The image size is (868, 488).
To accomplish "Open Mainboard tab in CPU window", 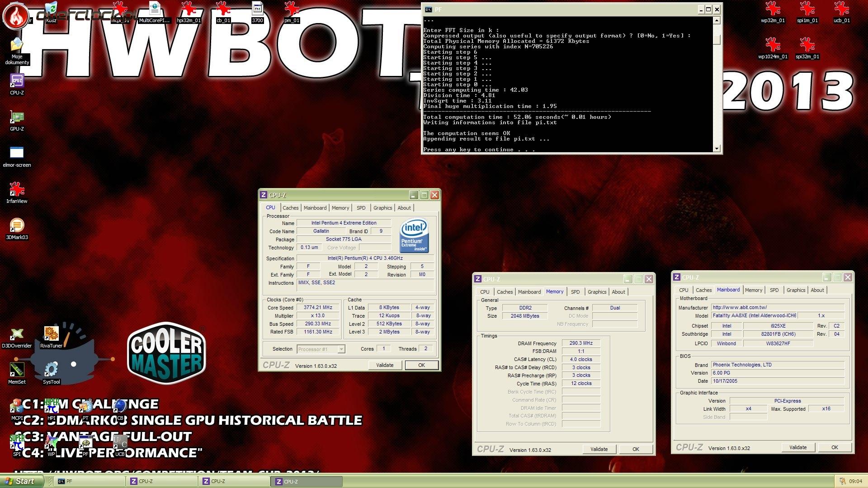I will (x=315, y=208).
